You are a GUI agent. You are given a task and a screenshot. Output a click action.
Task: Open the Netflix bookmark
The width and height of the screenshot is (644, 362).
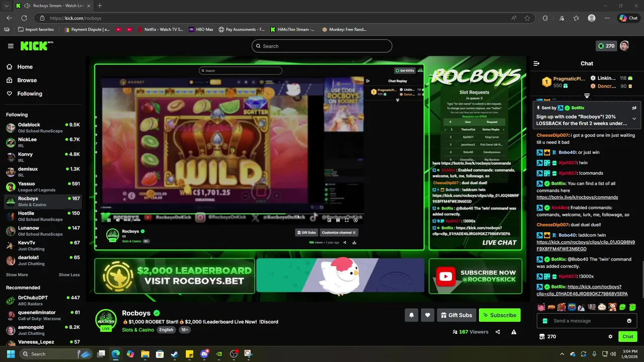159,30
